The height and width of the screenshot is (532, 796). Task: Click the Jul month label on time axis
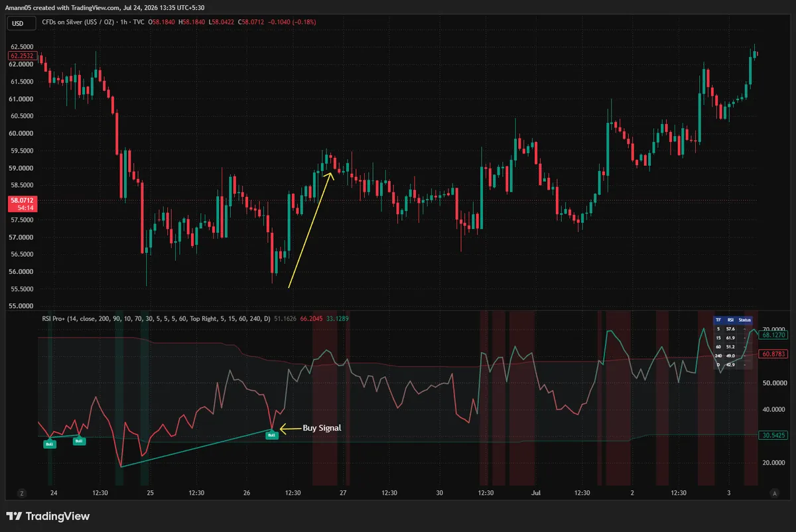coord(535,493)
